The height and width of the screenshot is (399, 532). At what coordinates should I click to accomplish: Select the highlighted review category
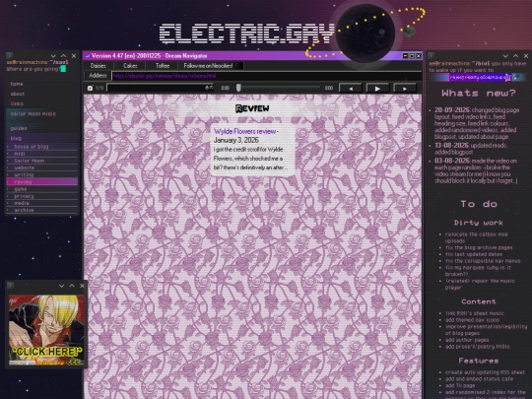pos(42,182)
